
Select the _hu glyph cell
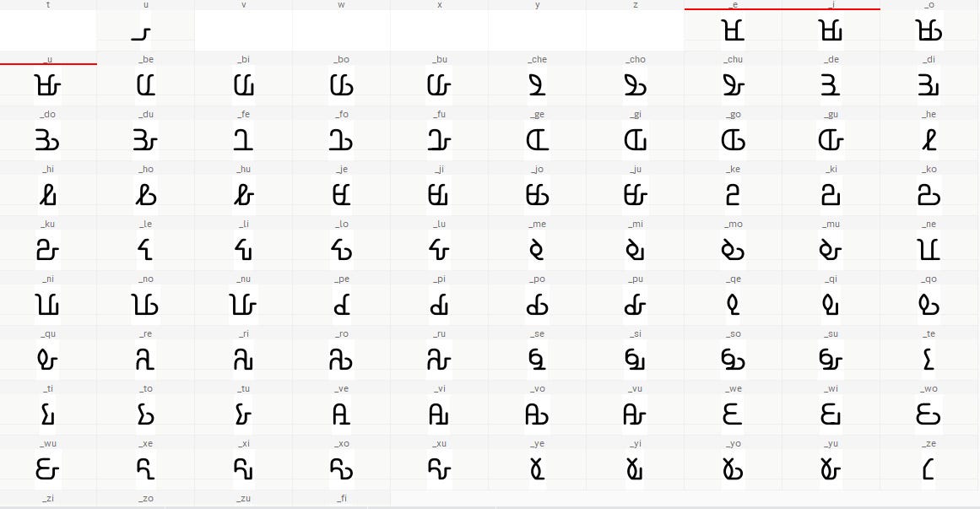click(x=244, y=189)
